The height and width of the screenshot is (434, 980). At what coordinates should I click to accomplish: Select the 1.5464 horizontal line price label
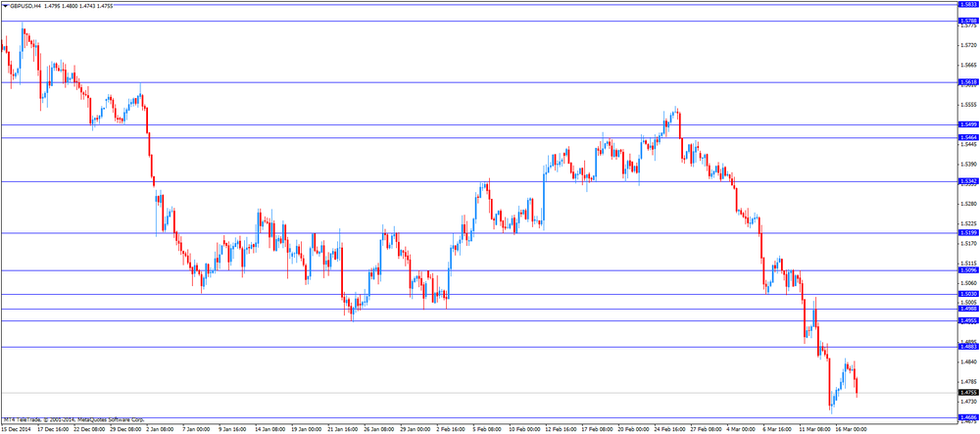(x=967, y=137)
